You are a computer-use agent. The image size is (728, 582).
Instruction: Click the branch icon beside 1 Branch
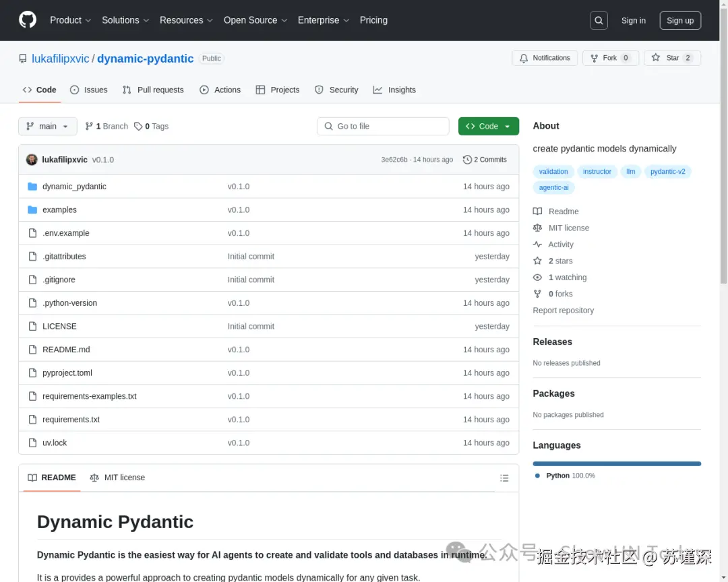[x=89, y=126]
